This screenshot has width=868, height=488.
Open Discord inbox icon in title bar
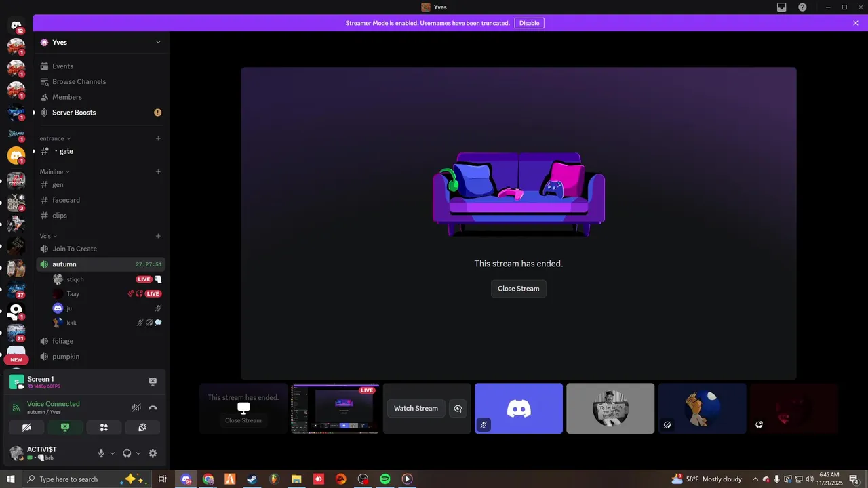(x=782, y=7)
